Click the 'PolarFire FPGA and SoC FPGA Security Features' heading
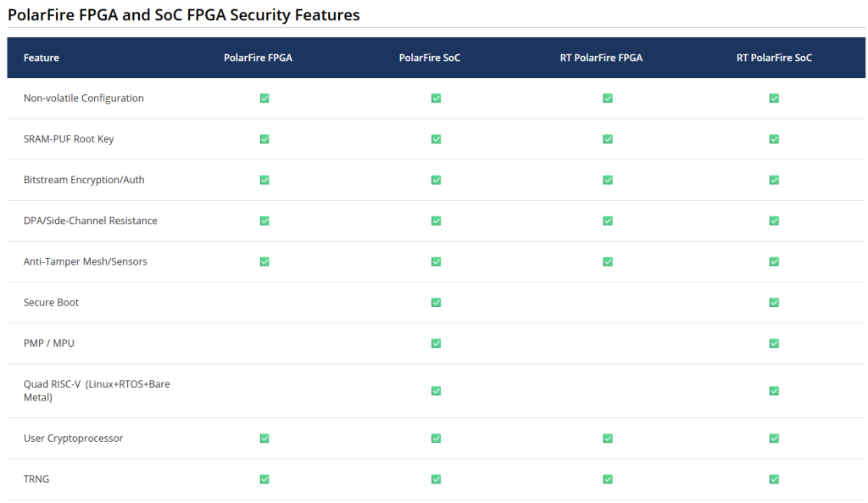Image resolution: width=868 pixels, height=503 pixels. pyautogui.click(x=184, y=15)
